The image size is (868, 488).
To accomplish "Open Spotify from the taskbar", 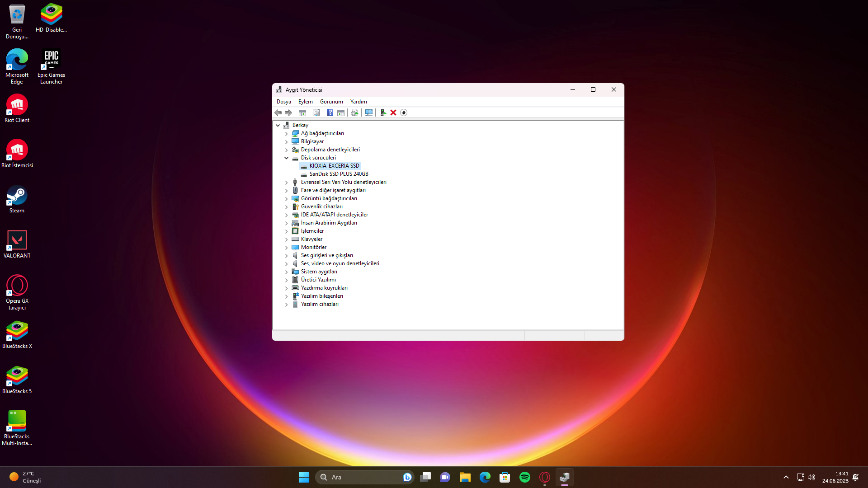I will pyautogui.click(x=524, y=477).
